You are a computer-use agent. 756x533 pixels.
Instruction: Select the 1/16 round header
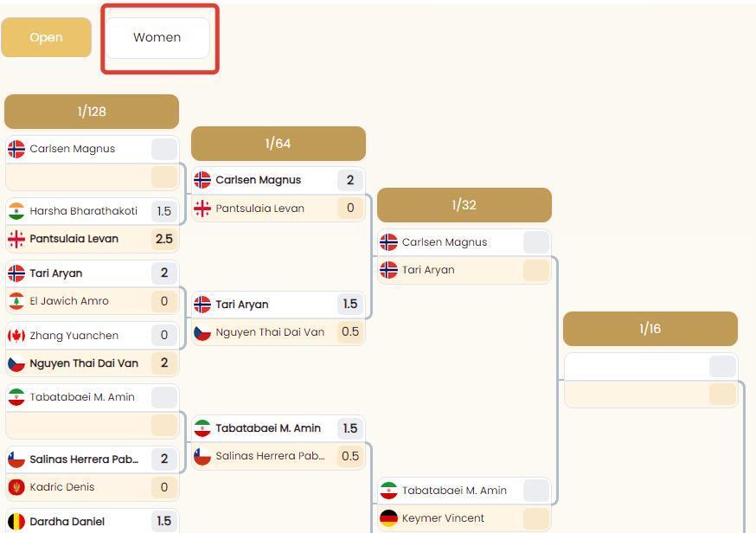click(650, 329)
